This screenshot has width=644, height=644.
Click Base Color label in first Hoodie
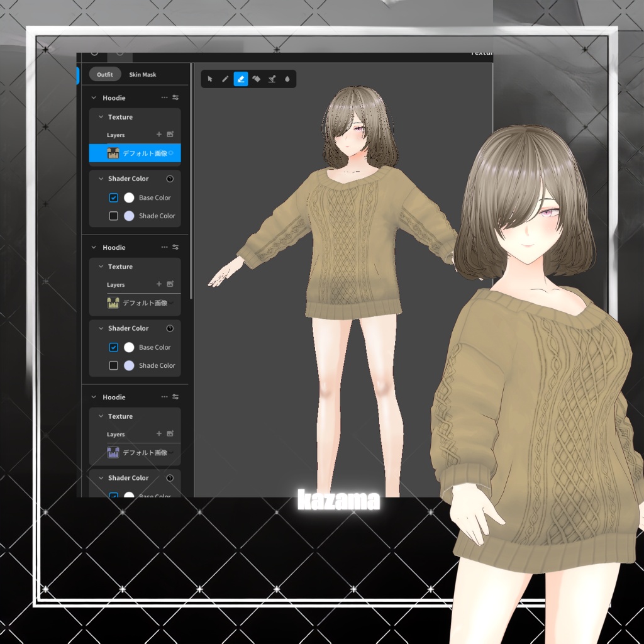tap(155, 197)
